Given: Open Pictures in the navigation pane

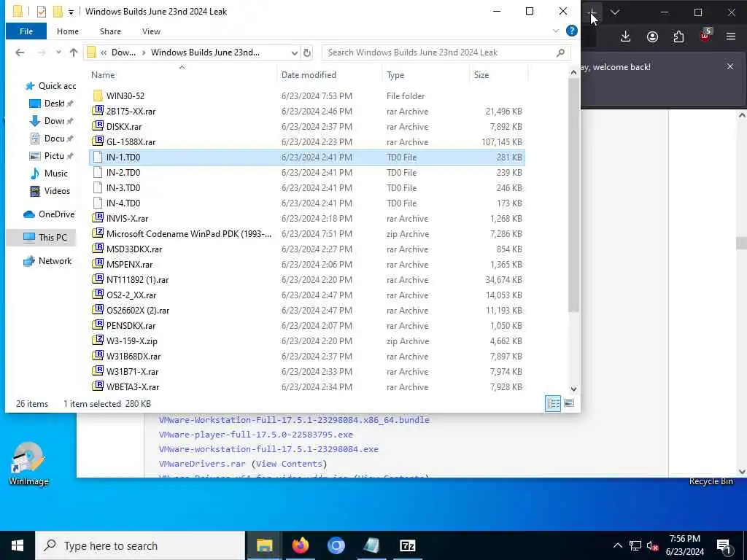Looking at the screenshot, I should click(x=52, y=156).
